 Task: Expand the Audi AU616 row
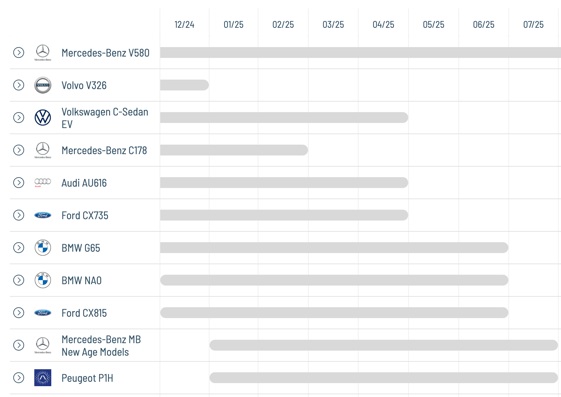click(19, 183)
